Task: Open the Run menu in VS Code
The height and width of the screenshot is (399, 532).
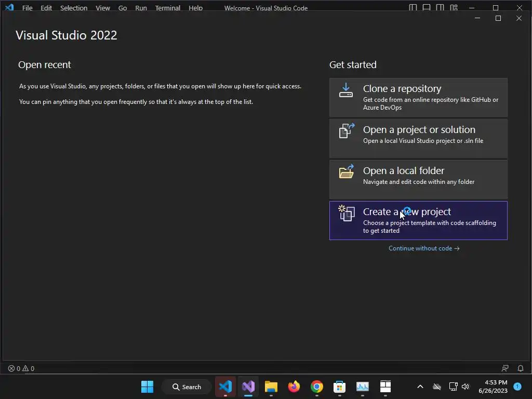Action: point(141,8)
